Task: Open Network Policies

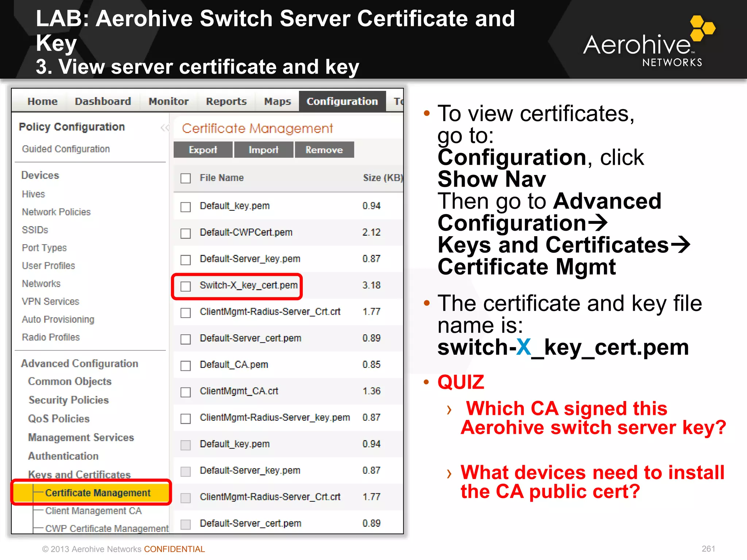Action: click(x=56, y=212)
